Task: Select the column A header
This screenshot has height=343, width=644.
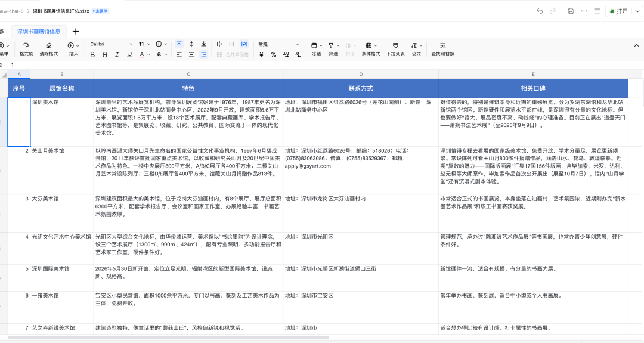Action: [19, 74]
